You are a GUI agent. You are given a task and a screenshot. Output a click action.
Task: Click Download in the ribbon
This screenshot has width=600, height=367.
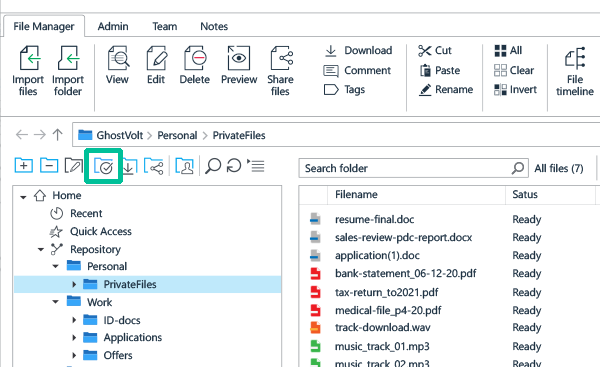[x=358, y=51]
